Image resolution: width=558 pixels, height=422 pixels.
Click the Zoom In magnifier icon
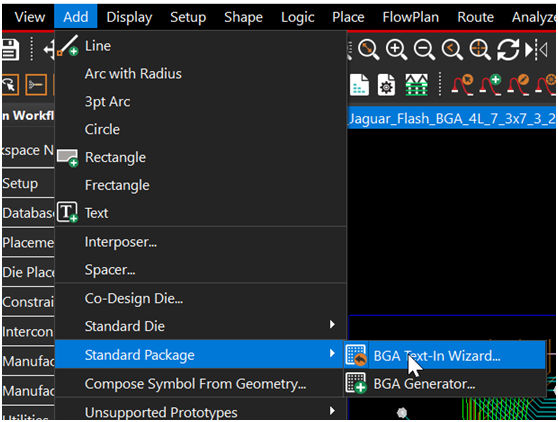396,49
